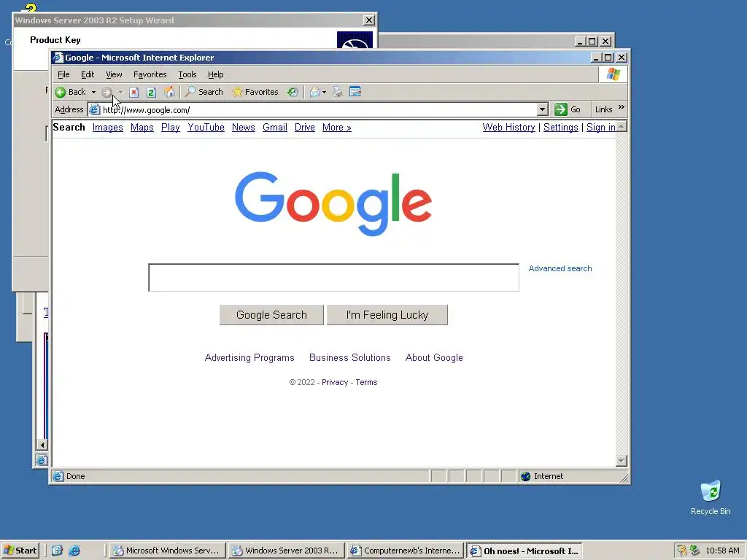This screenshot has height=560, width=747.
Task: Go to the home page via Home icon
Action: 169,92
